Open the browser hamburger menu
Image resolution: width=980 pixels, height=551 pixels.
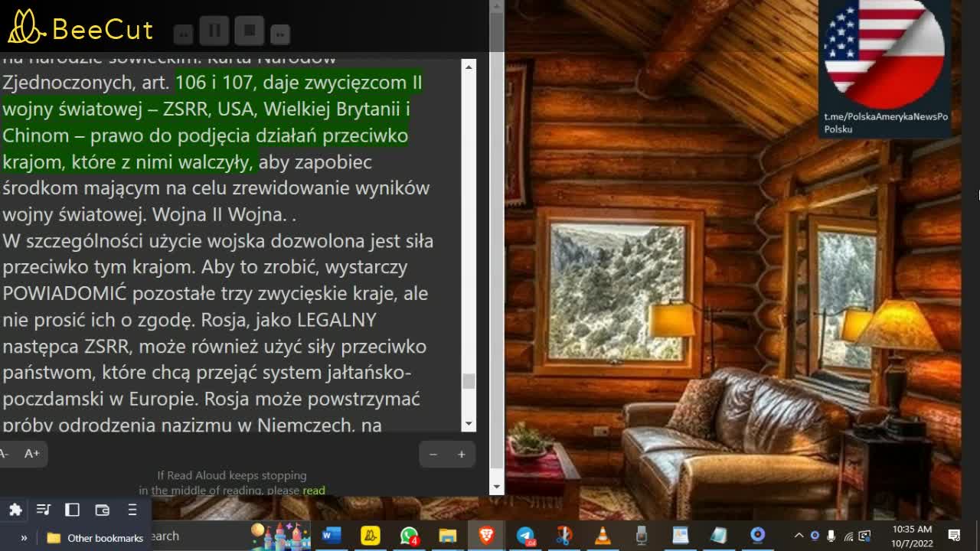tap(132, 510)
